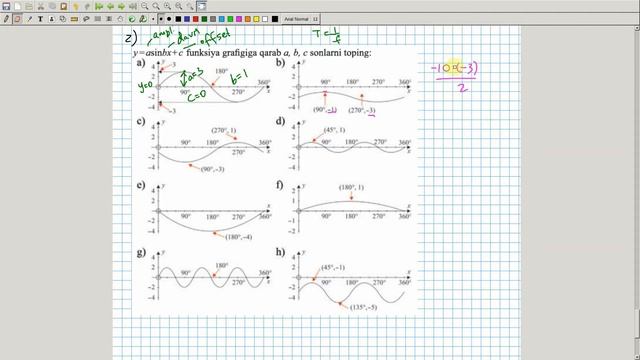This screenshot has width=640, height=360.
Task: Toggle the Shape Recognizer
Action: click(x=63, y=19)
